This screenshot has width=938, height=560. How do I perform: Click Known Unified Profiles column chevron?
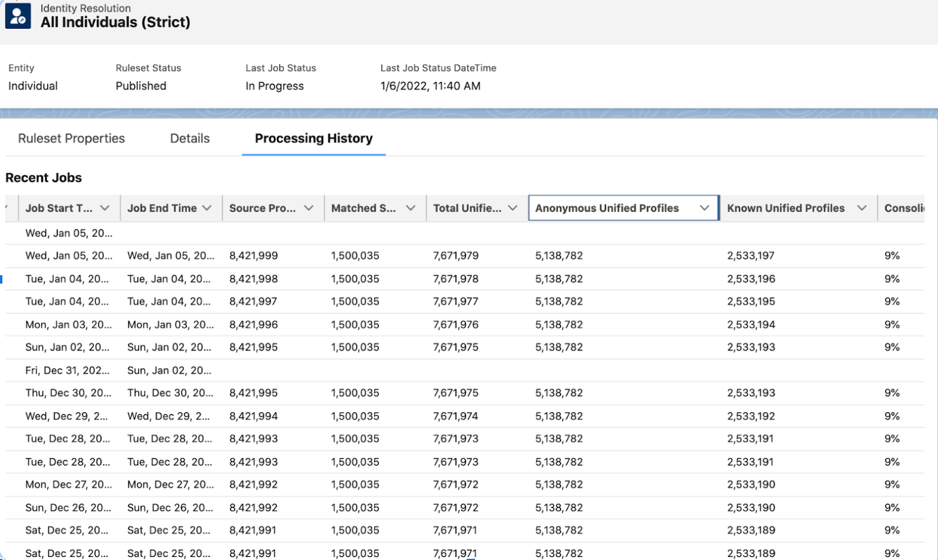point(861,208)
